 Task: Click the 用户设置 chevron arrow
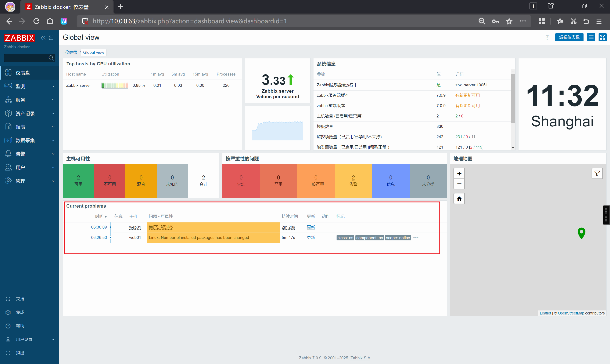click(53, 339)
